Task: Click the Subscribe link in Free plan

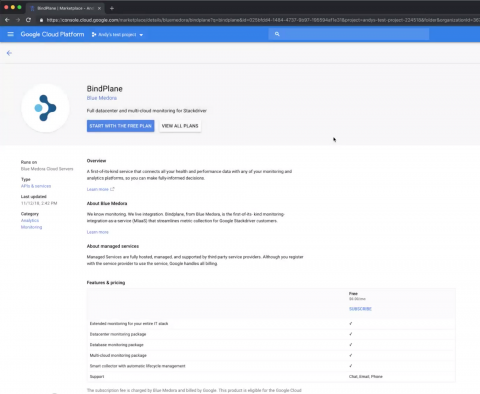Action: [360, 309]
